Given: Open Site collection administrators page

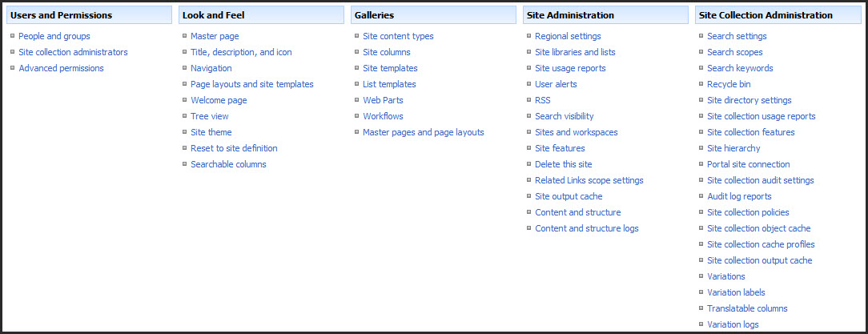Looking at the screenshot, I should pyautogui.click(x=73, y=52).
